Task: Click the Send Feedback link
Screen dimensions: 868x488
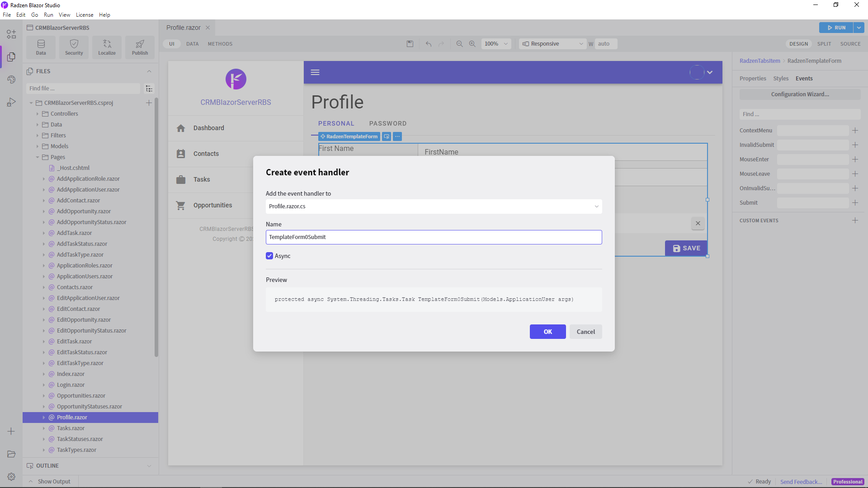Action: pos(801,482)
